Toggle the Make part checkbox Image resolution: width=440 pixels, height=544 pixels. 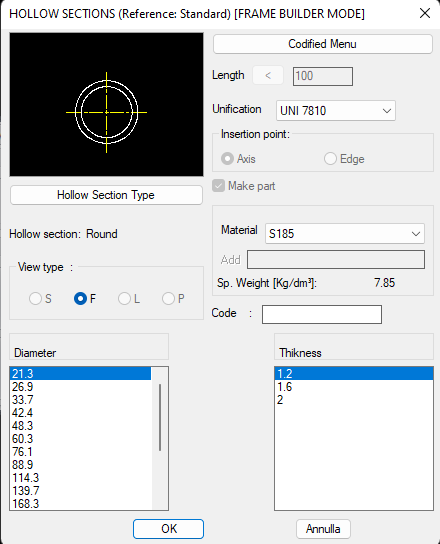(x=219, y=186)
